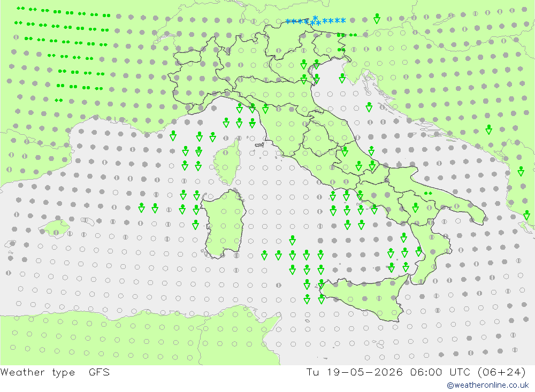The image size is (535, 392).
Task: Click the 06:00 UTC time label
Action: point(440,372)
